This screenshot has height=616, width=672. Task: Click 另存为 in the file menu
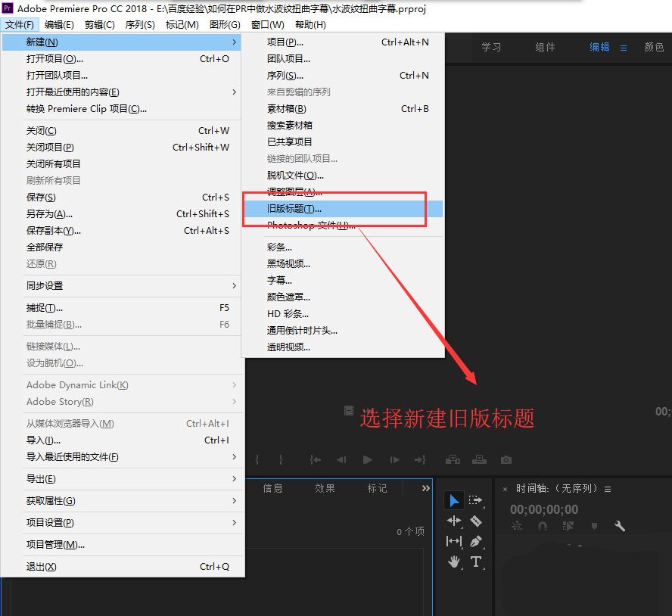point(122,214)
